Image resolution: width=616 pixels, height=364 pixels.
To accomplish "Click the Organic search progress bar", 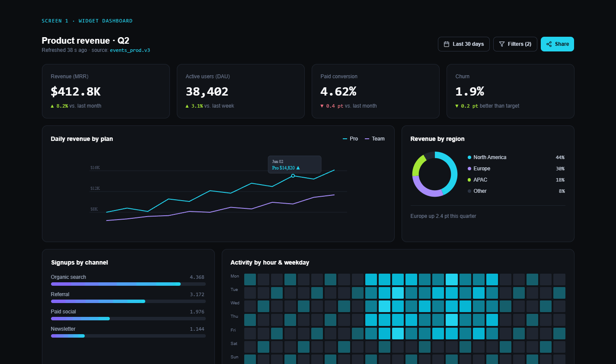I will click(128, 284).
